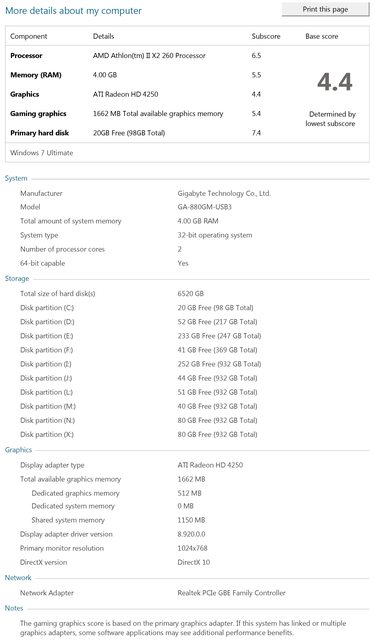The height and width of the screenshot is (640, 375).
Task: Click the System section heading
Action: pos(16,178)
